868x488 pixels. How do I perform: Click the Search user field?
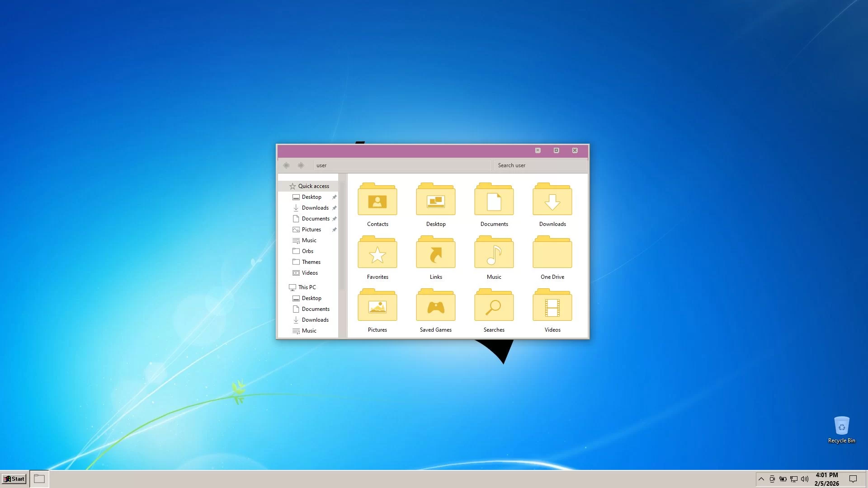(x=540, y=165)
